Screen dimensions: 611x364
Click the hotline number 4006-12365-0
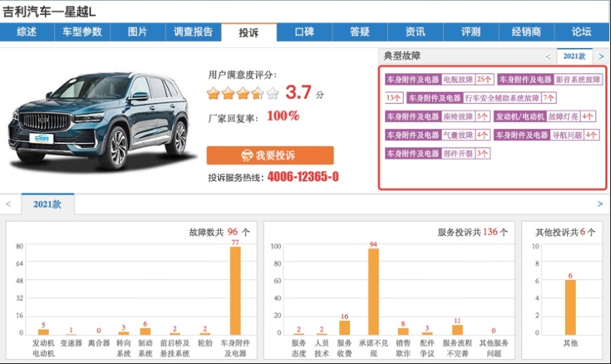pyautogui.click(x=303, y=177)
